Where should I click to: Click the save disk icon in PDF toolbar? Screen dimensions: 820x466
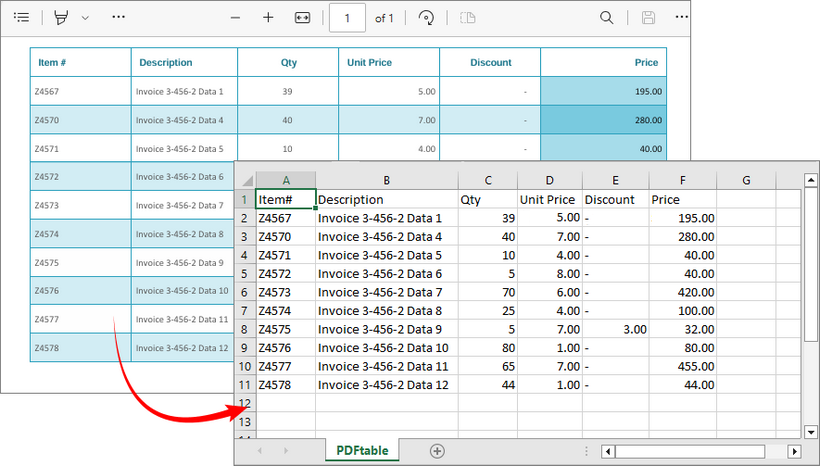pyautogui.click(x=648, y=18)
